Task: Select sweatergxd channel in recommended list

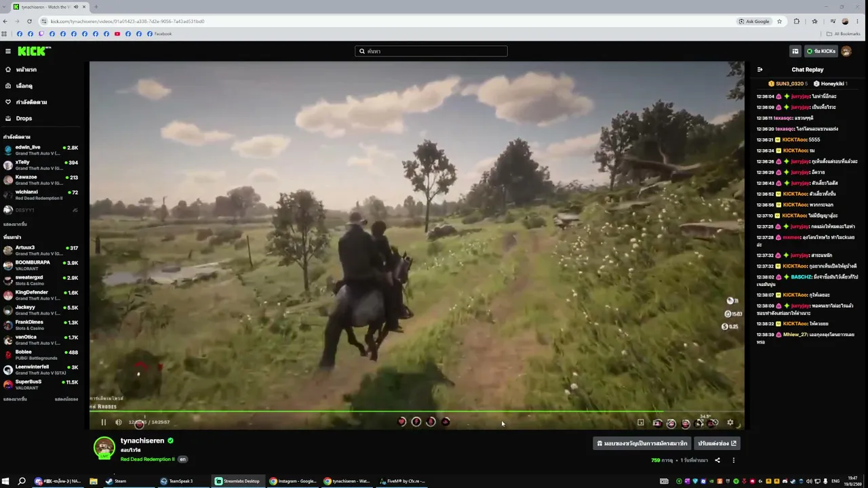Action: [41, 281]
